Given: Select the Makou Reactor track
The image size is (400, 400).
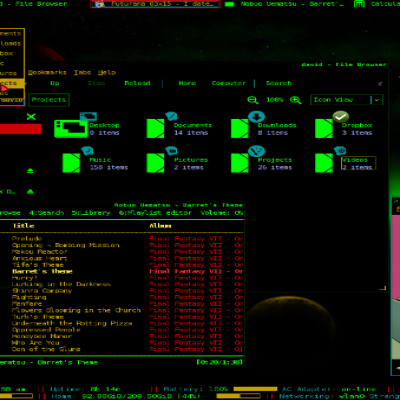Looking at the screenshot, I should (40, 252).
